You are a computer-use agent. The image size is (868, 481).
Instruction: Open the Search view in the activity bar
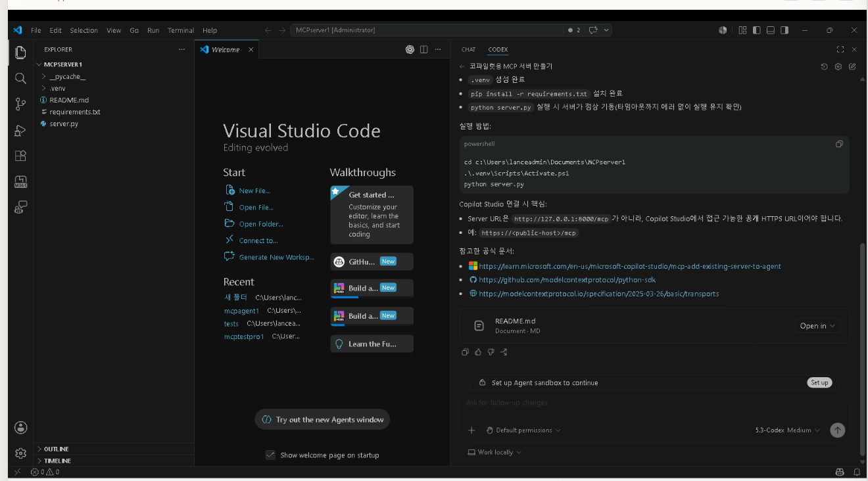[x=20, y=78]
